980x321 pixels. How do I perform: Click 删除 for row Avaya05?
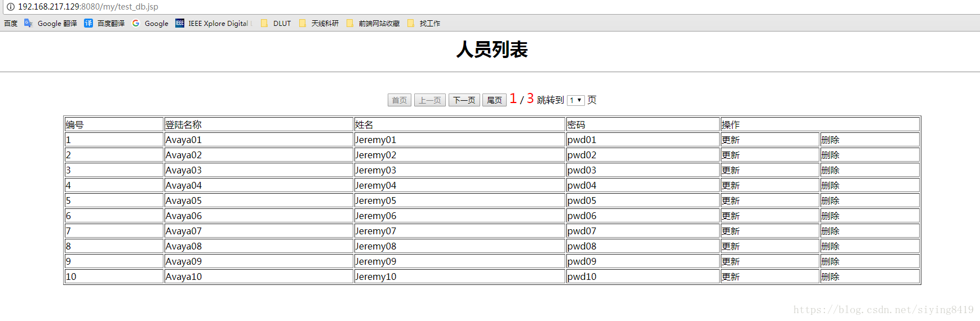(831, 200)
